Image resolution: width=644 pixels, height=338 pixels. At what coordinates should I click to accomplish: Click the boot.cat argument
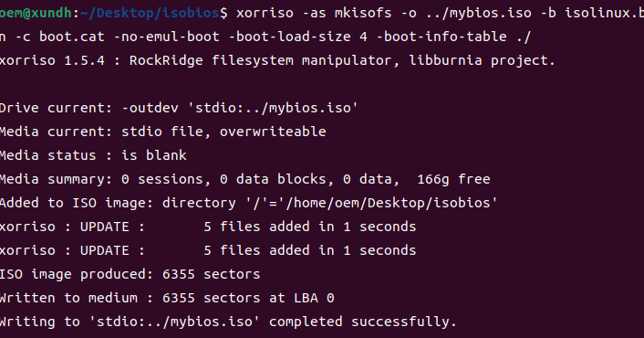72,37
